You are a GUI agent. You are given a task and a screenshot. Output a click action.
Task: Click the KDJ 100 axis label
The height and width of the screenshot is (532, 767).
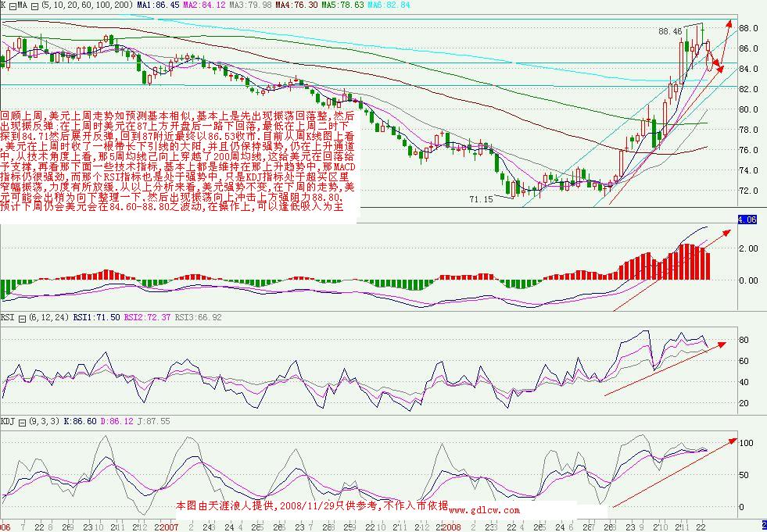(746, 443)
